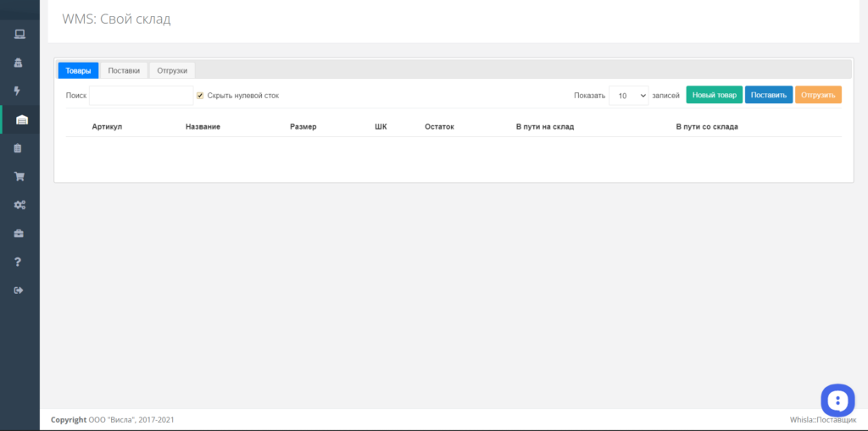Image resolution: width=868 pixels, height=431 pixels.
Task: Click the logout arrow sidebar icon
Action: click(x=19, y=290)
